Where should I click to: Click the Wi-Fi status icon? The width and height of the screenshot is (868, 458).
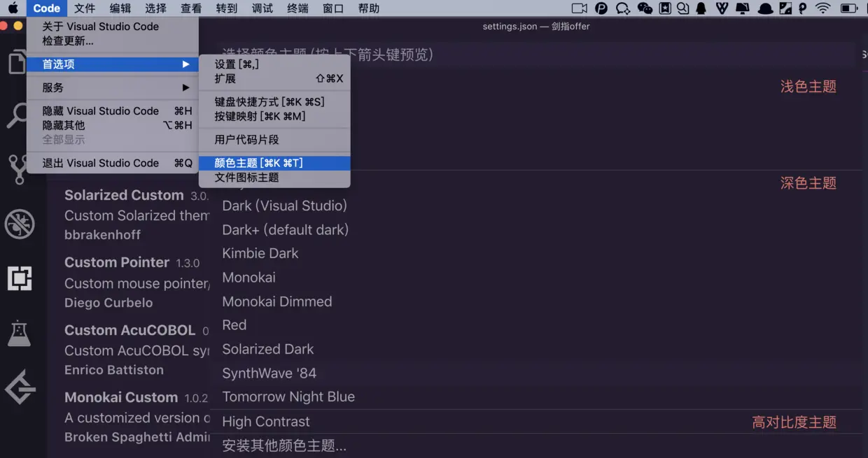click(x=823, y=8)
